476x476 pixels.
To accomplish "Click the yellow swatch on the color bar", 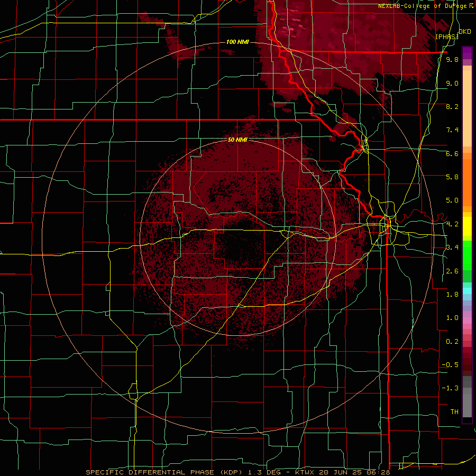I will [x=467, y=226].
